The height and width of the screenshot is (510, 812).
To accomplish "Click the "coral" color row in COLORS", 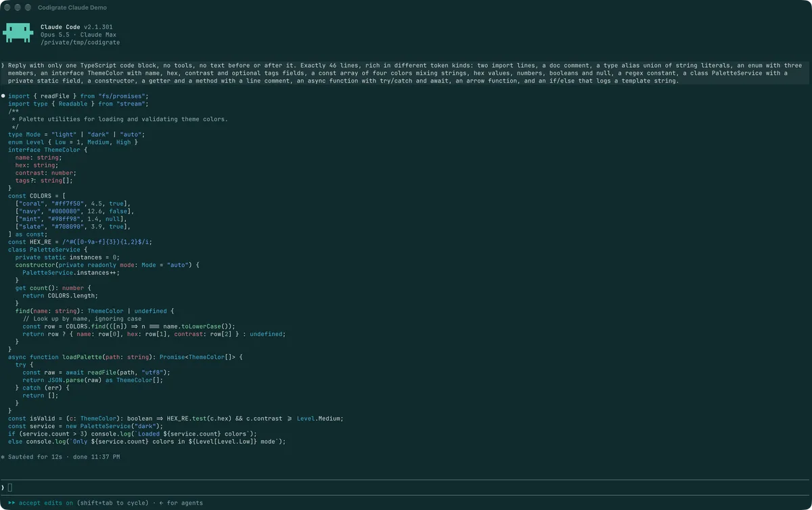I will 73,203.
